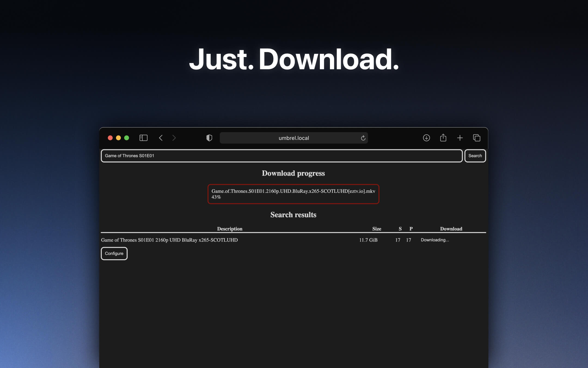Click the forward navigation arrow
The width and height of the screenshot is (588, 368).
174,138
